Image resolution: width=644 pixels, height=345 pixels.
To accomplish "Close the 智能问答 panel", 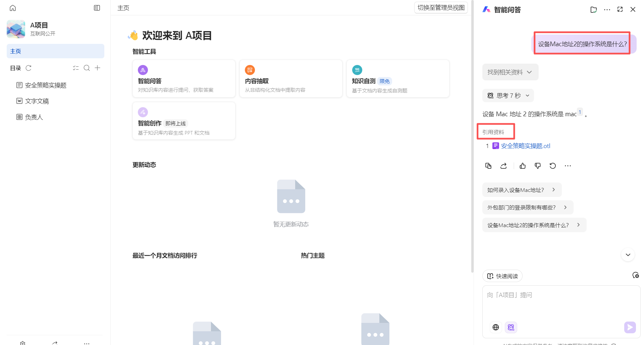I will click(x=633, y=9).
